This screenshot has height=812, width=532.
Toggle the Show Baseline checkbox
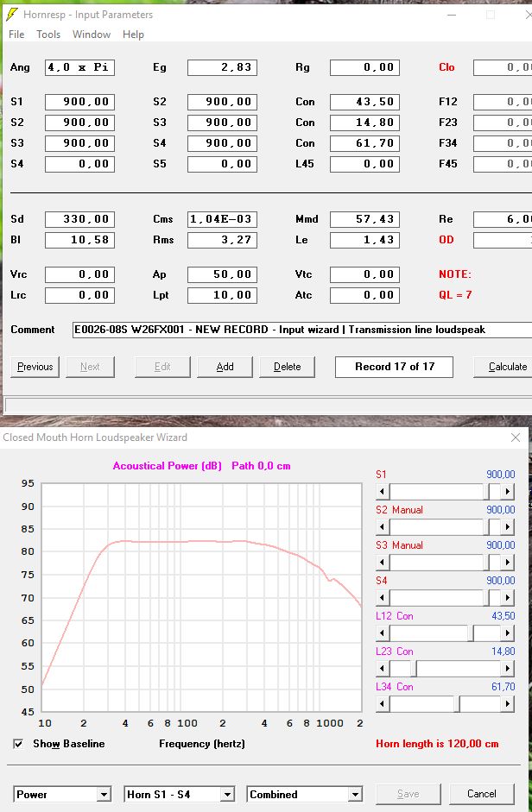[18, 744]
